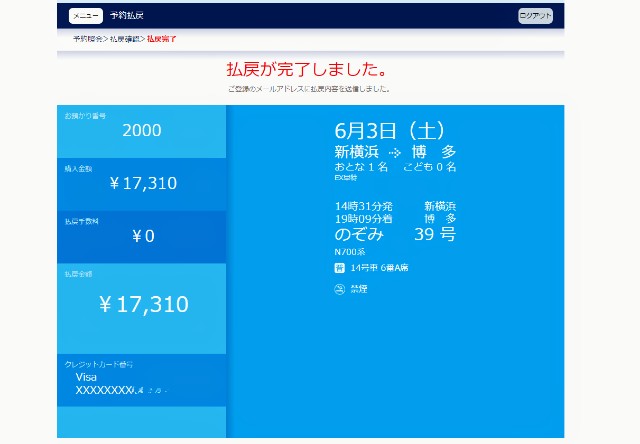Click the no-smoking icon beside 禁煙

(340, 289)
